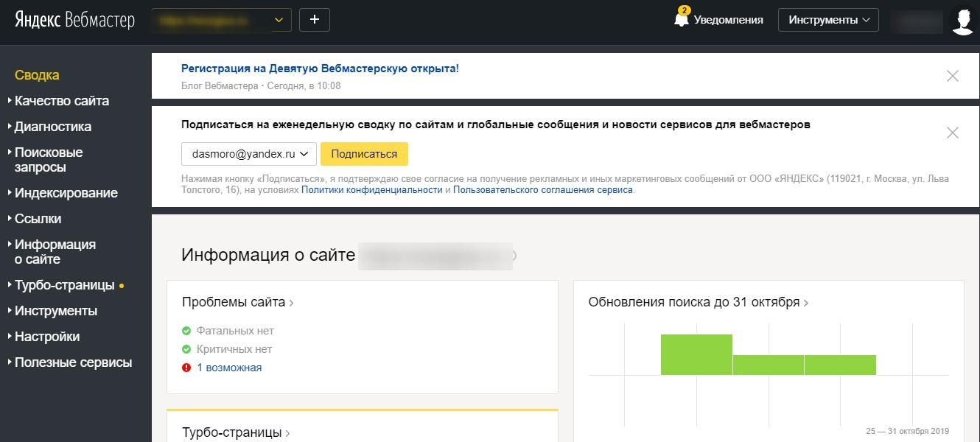Image resolution: width=980 pixels, height=442 pixels.
Task: Expand the Индексирование sidebar section
Action: tap(66, 193)
